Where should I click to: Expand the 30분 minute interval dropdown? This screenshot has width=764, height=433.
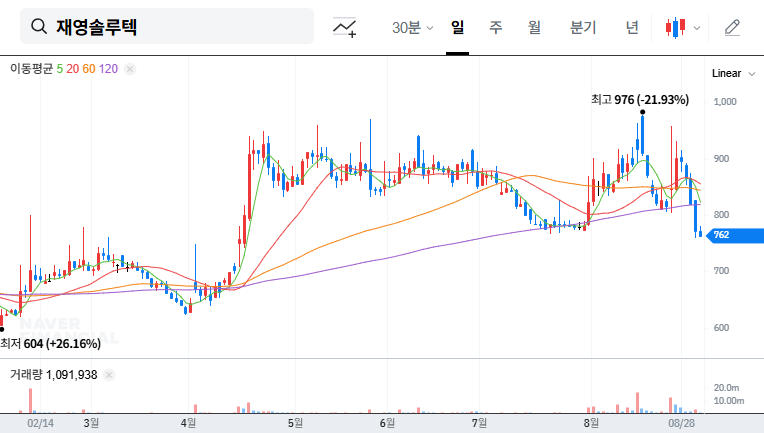coord(412,28)
